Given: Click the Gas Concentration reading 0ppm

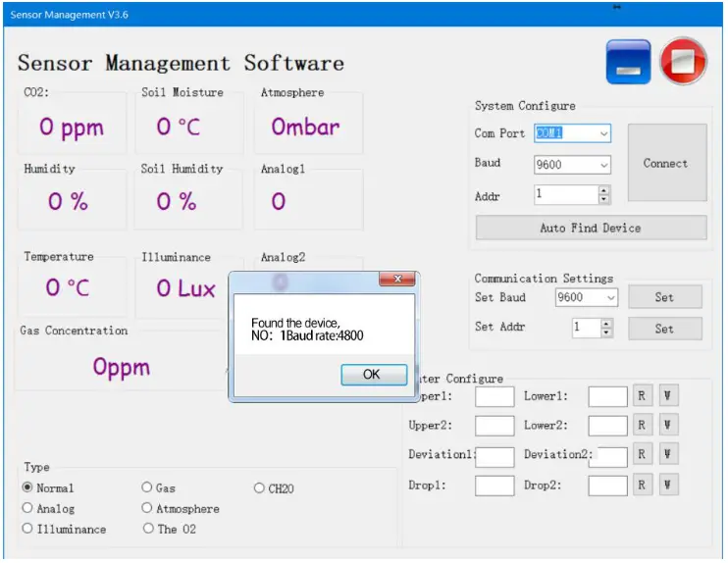Looking at the screenshot, I should pyautogui.click(x=122, y=368).
